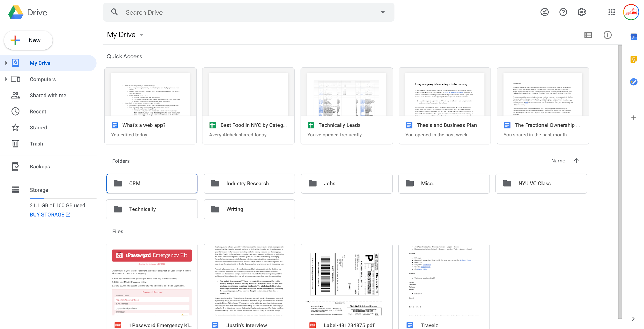
Task: Click Name sort order arrow
Action: click(577, 160)
